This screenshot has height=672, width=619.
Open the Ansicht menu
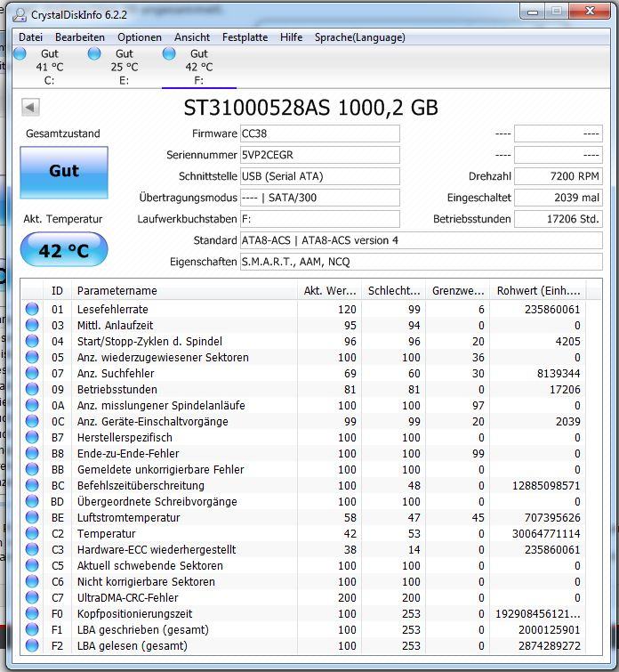[192, 37]
